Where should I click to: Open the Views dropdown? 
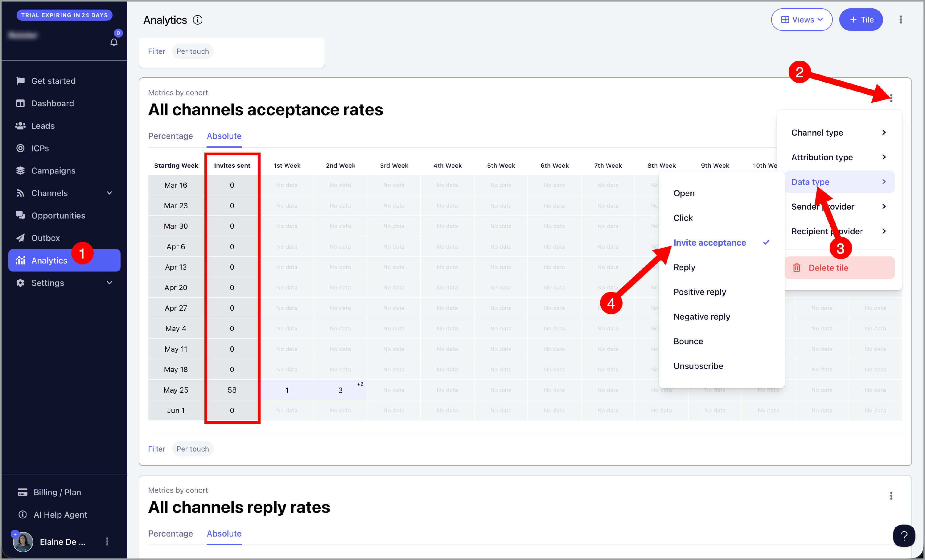pos(801,19)
